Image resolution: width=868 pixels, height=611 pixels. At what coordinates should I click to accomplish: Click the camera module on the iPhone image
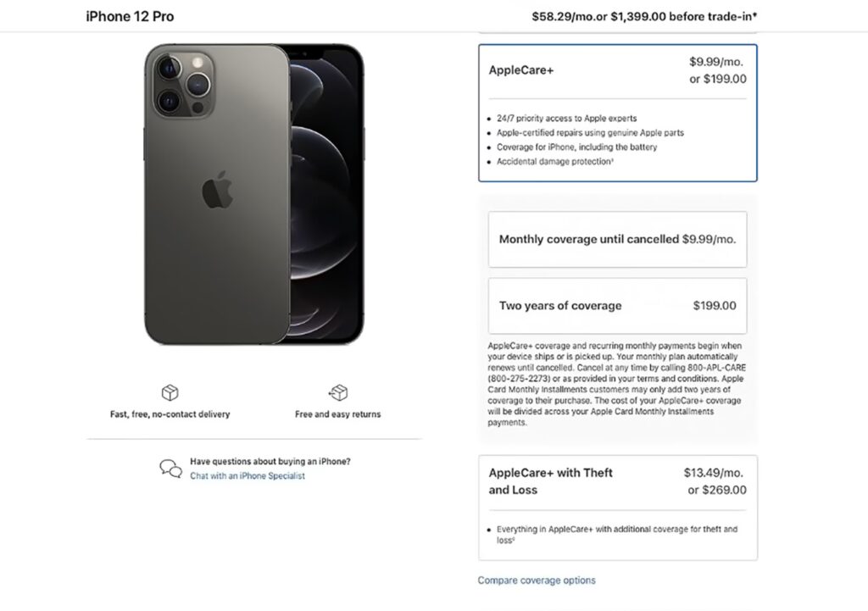click(181, 81)
